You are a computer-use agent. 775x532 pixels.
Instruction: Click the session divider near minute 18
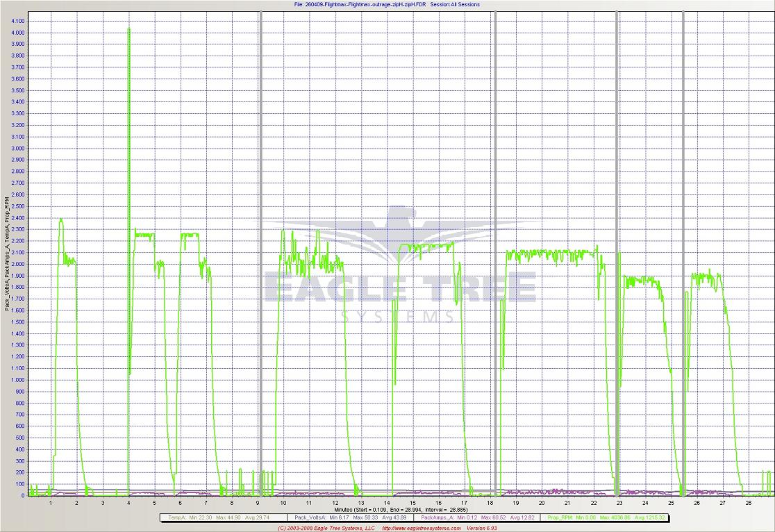coord(495,250)
